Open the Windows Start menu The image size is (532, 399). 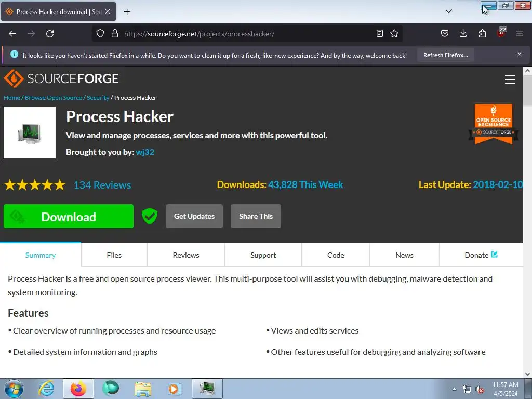[x=14, y=389]
